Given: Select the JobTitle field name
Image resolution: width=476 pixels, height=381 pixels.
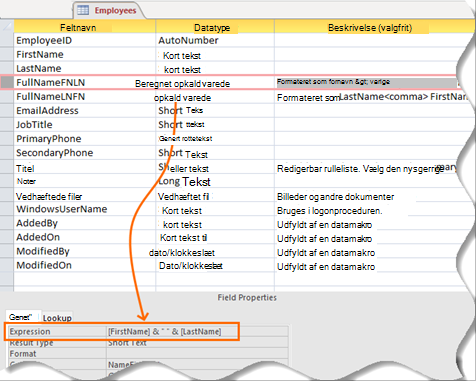Looking at the screenshot, I should point(34,125).
